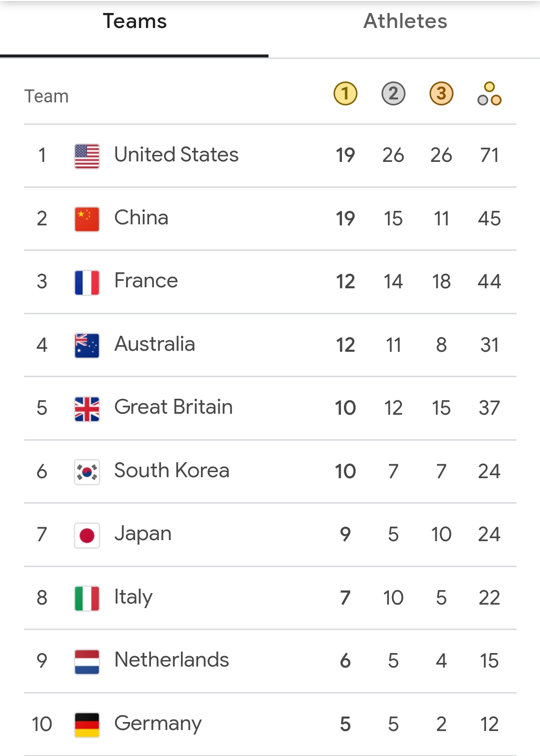
Task: Click South Korea's total of 24 medals
Action: tap(489, 471)
